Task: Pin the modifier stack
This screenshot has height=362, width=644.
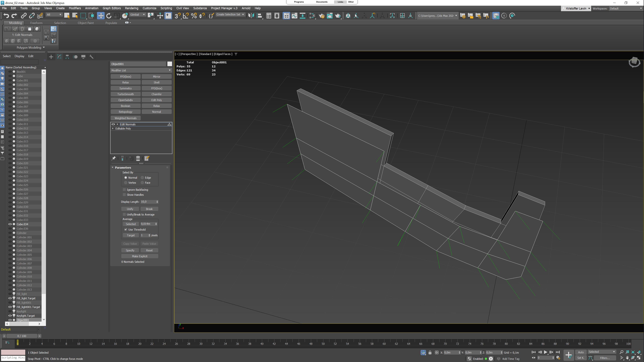Action: (114, 158)
